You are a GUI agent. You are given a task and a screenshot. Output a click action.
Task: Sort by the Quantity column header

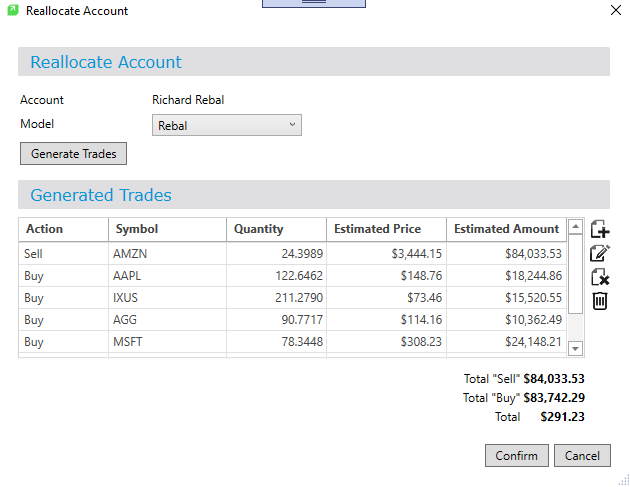[x=276, y=229]
